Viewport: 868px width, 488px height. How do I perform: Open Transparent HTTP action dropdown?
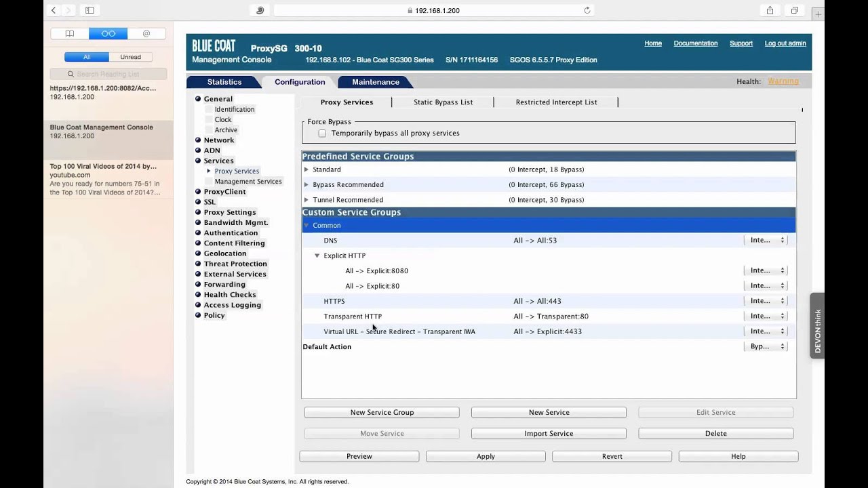(x=766, y=316)
